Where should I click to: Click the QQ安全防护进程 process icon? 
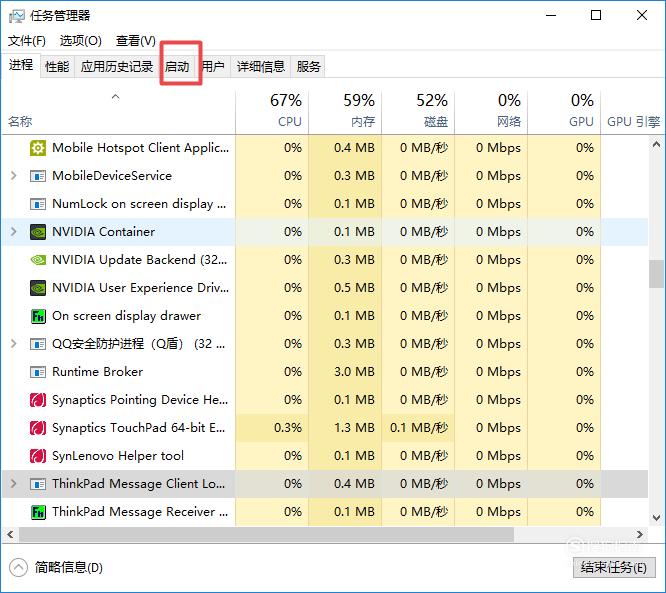38,344
